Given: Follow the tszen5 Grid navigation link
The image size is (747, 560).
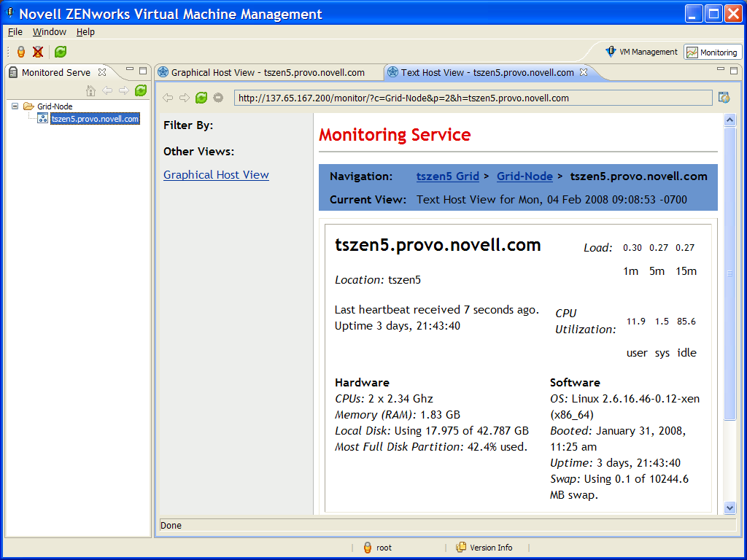Looking at the screenshot, I should pos(448,176).
